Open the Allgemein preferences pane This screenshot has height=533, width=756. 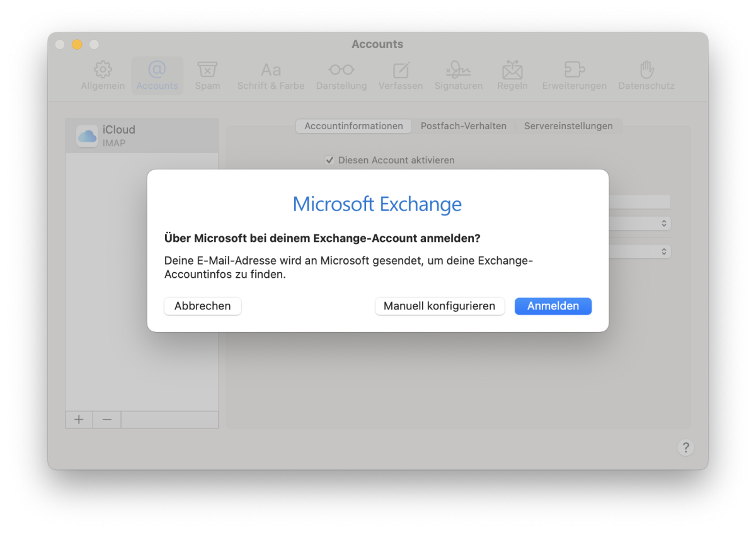(103, 76)
